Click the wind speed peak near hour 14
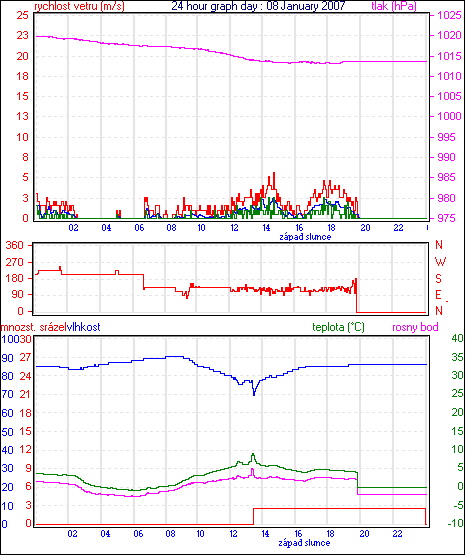Screen dimensions: 466x556 (273, 174)
